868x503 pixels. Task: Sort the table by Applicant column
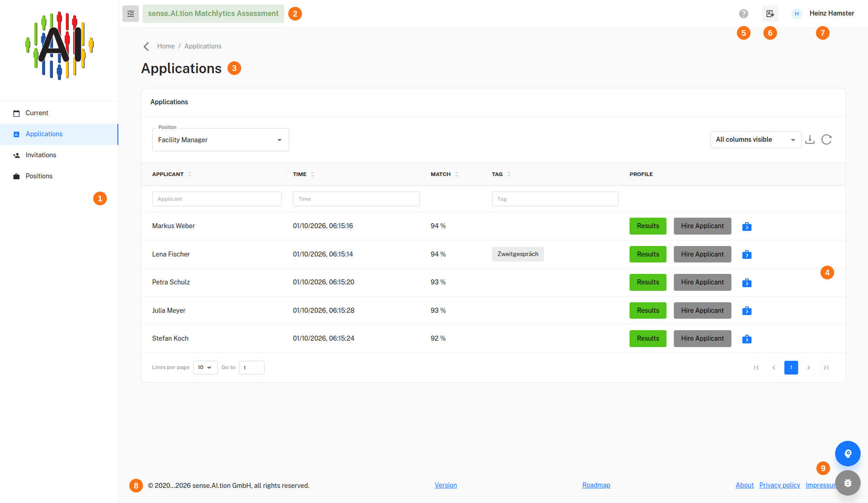(x=190, y=174)
